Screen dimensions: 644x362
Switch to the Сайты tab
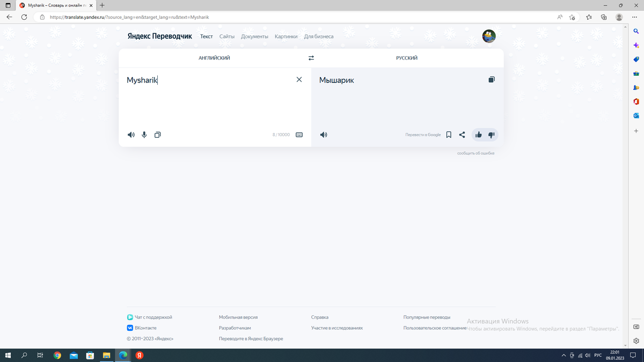click(227, 36)
